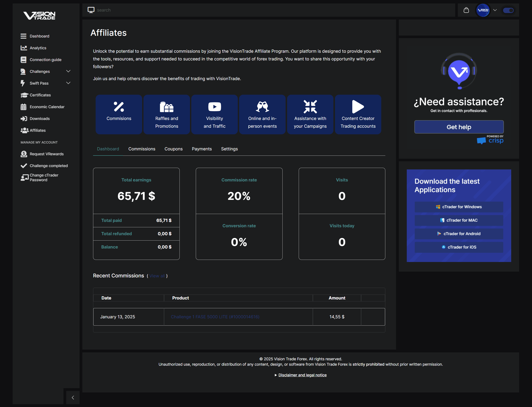The image size is (532, 407).
Task: Click the play icon for Content Creator accounts
Action: click(x=358, y=107)
